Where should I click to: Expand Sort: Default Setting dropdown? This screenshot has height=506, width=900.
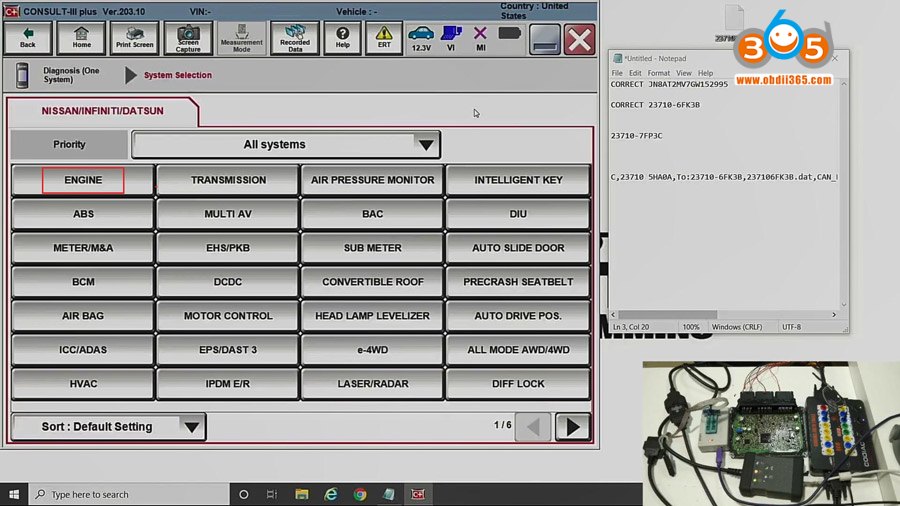pos(108,427)
